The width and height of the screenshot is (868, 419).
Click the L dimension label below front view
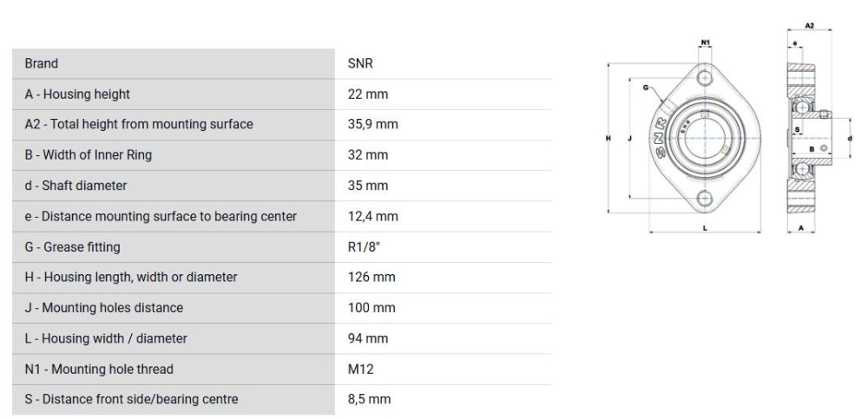coord(705,228)
